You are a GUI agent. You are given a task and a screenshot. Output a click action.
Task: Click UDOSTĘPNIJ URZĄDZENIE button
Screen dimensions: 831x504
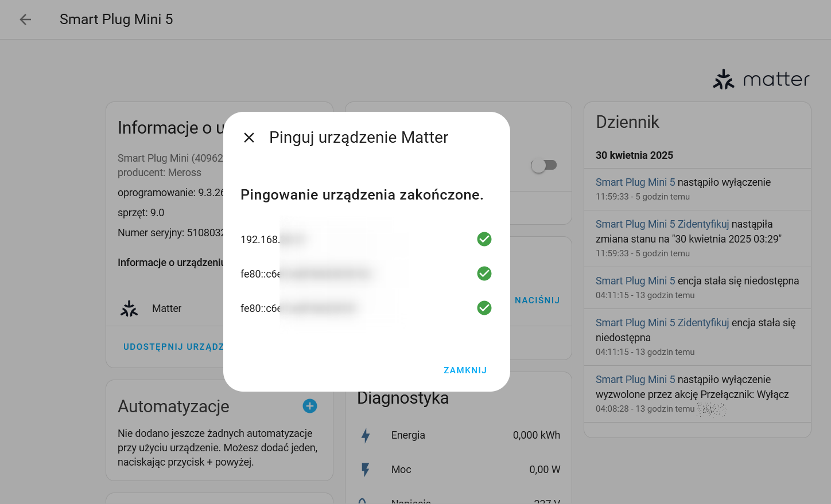(x=173, y=347)
